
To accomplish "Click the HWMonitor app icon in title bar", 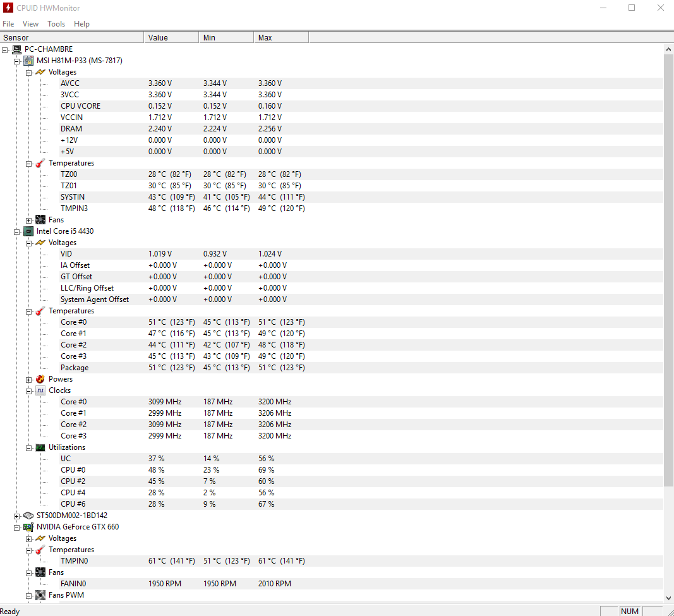I will point(8,8).
